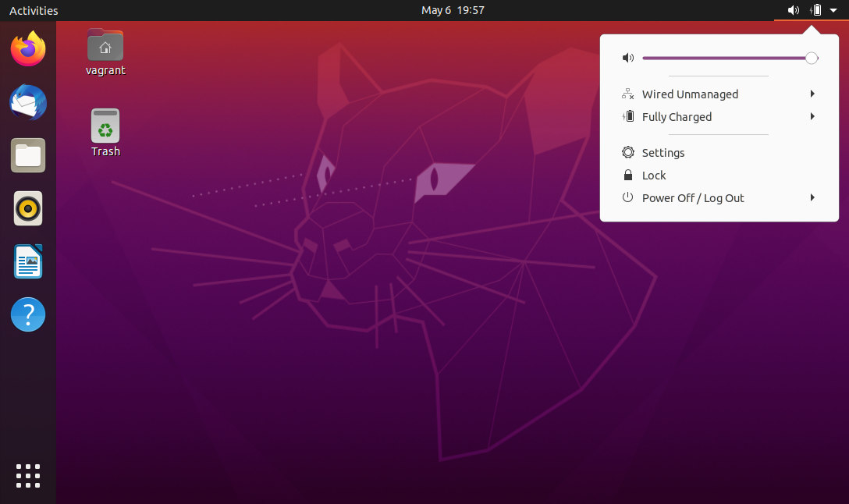This screenshot has width=849, height=504.
Task: Expand the Power Off / Log Out arrow
Action: (x=812, y=198)
